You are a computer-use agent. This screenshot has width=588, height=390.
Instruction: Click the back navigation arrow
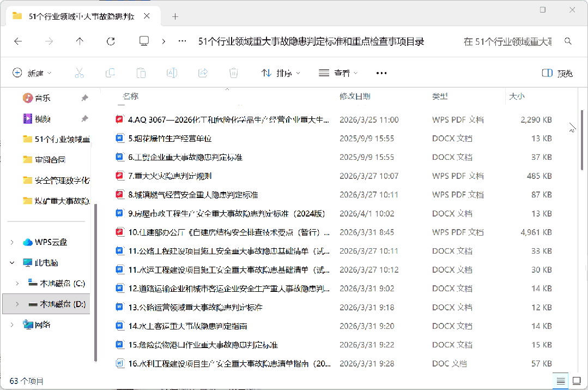click(x=18, y=41)
